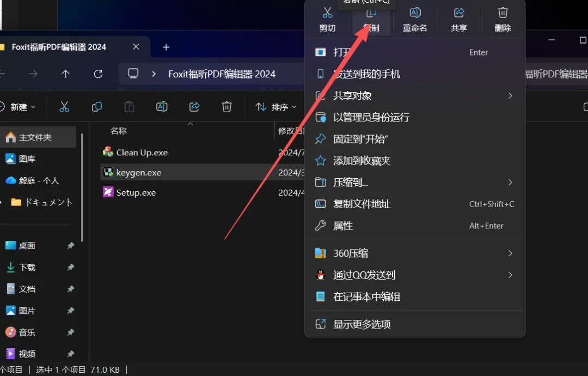Open the 排序 sort dropdown
This screenshot has height=376, width=588.
(276, 107)
